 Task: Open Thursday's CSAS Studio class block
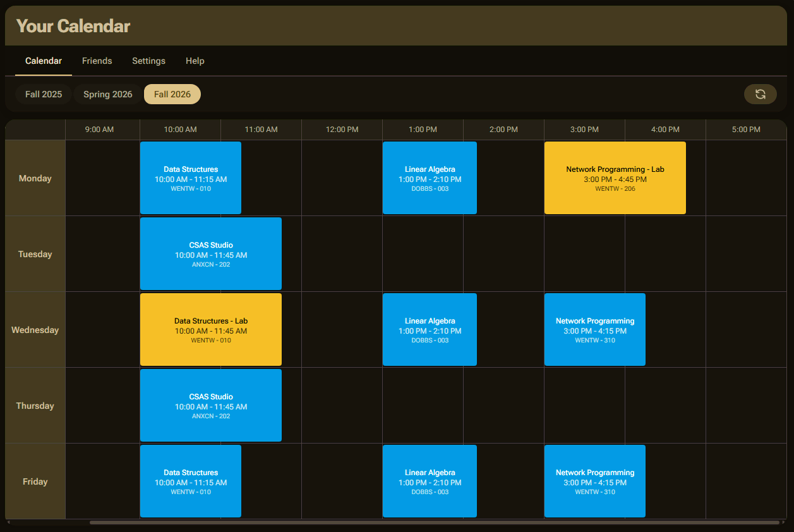coord(211,406)
